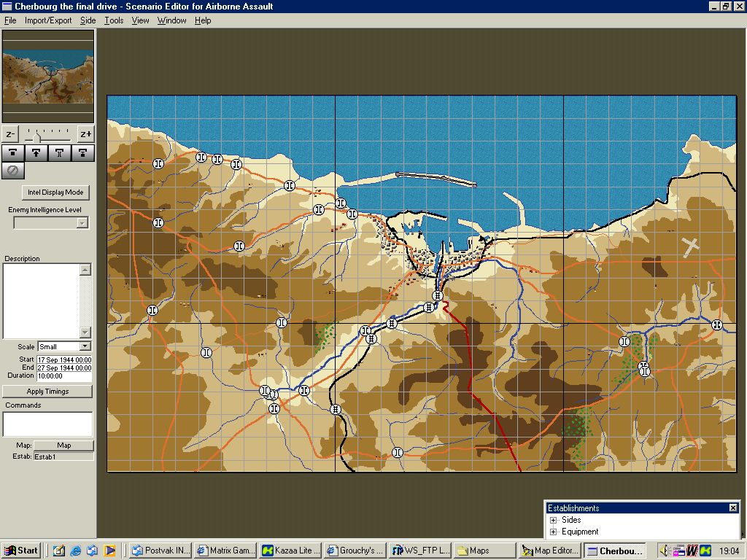Open the Side menu
The image size is (747, 560).
88,20
